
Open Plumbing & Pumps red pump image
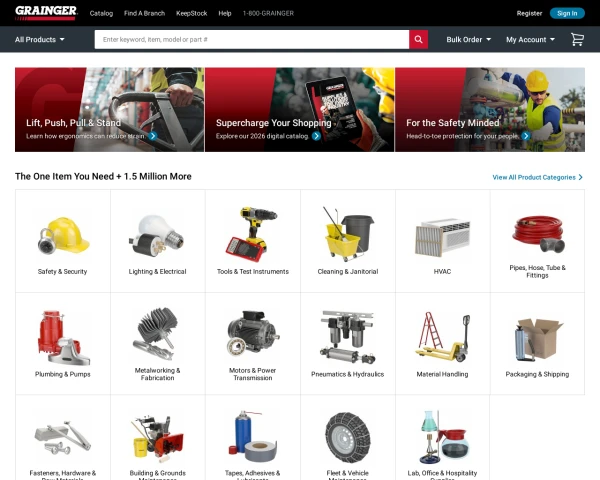(x=63, y=337)
